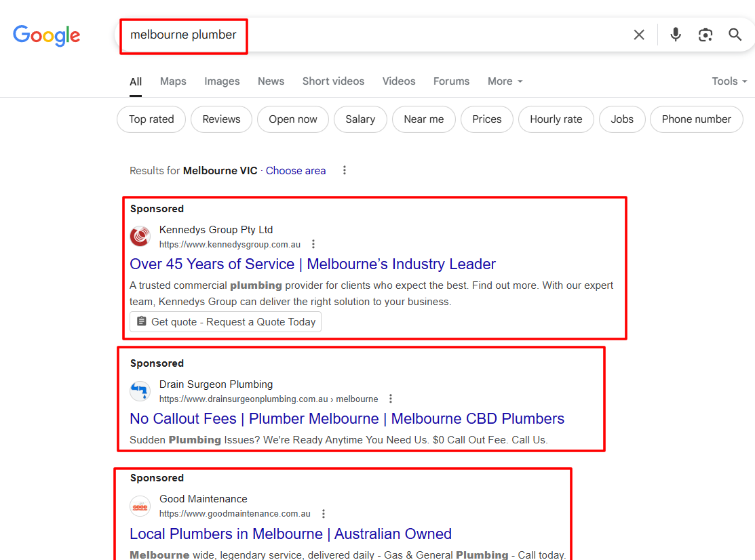
Task: Click the drainsurgeonplumbing.com.au URL text
Action: point(269,399)
